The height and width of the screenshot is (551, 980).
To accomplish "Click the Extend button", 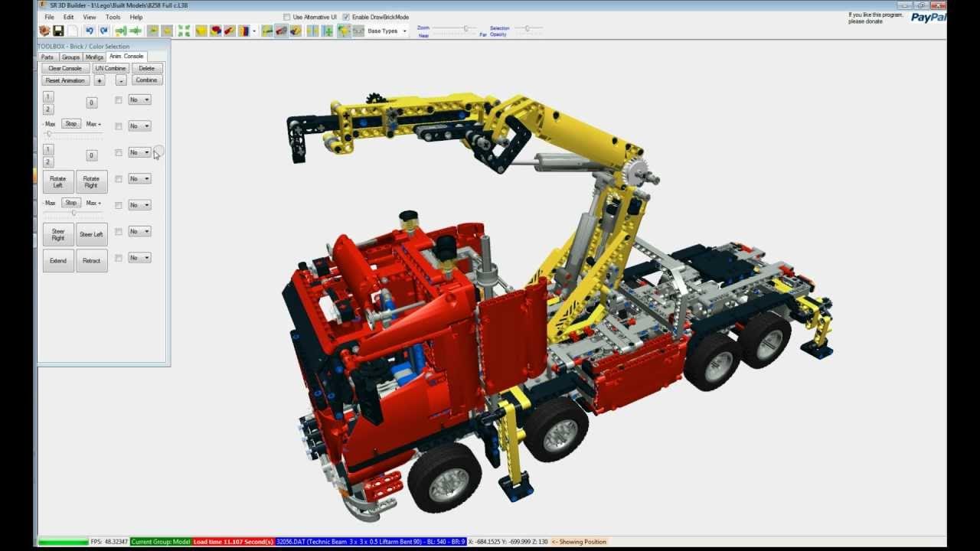I will pos(58,260).
